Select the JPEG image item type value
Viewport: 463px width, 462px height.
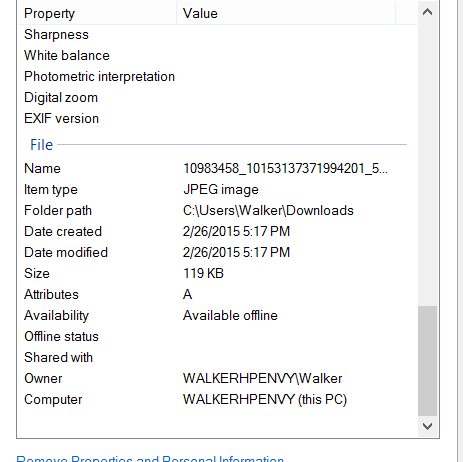221,190
